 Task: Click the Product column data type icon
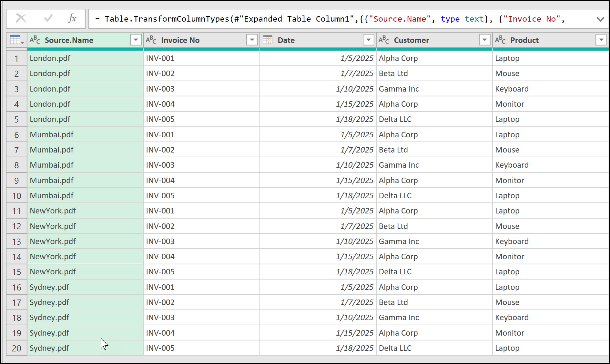pos(500,40)
